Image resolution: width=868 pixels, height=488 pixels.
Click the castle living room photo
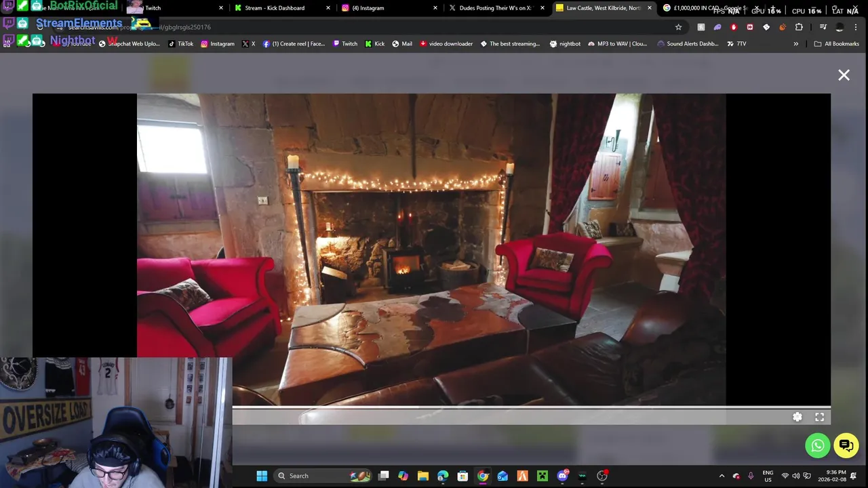(431, 249)
